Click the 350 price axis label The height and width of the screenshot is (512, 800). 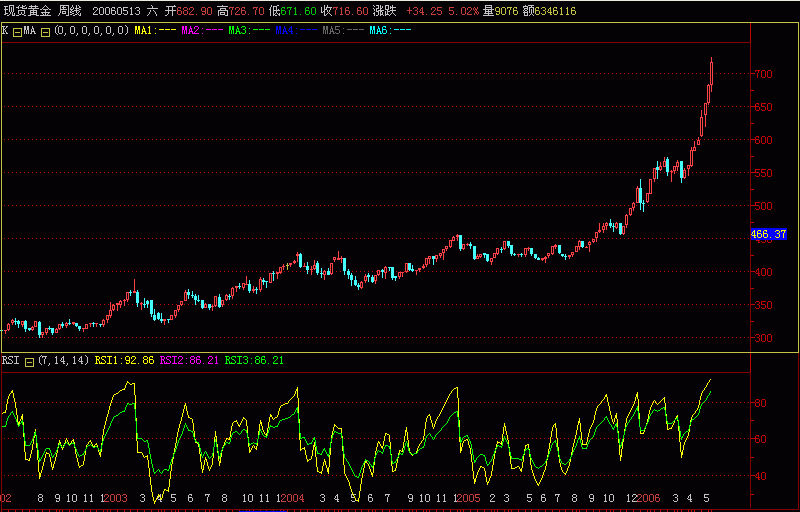coord(765,305)
